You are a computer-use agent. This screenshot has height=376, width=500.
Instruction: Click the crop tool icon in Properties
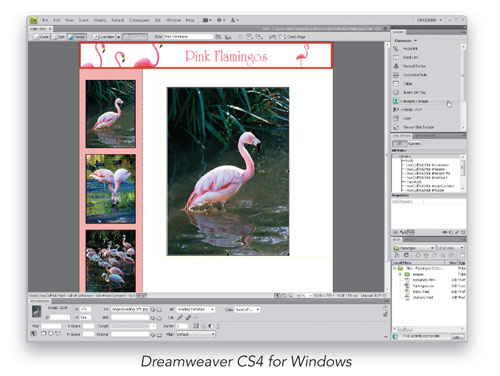(196, 326)
